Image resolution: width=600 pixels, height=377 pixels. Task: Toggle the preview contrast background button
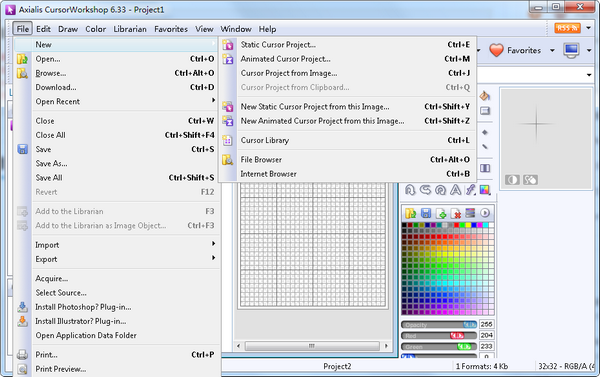(512, 180)
